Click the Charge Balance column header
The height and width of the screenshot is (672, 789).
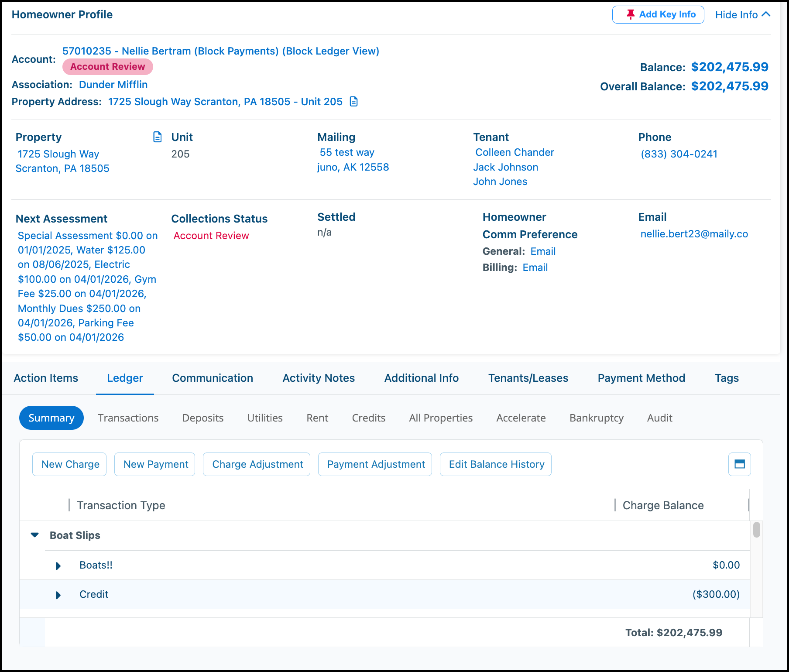663,505
